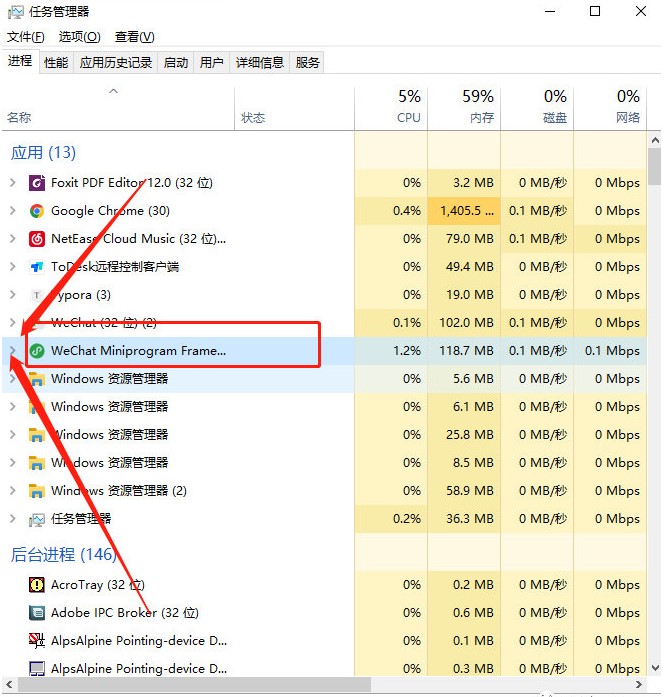The image size is (665, 697).
Task: Switch to the 启动 tab
Action: coord(176,63)
